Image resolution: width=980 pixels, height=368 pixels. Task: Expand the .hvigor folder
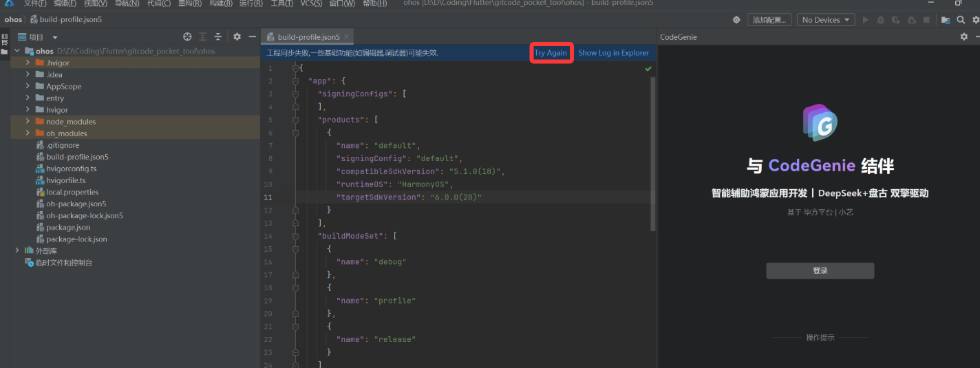(x=28, y=63)
